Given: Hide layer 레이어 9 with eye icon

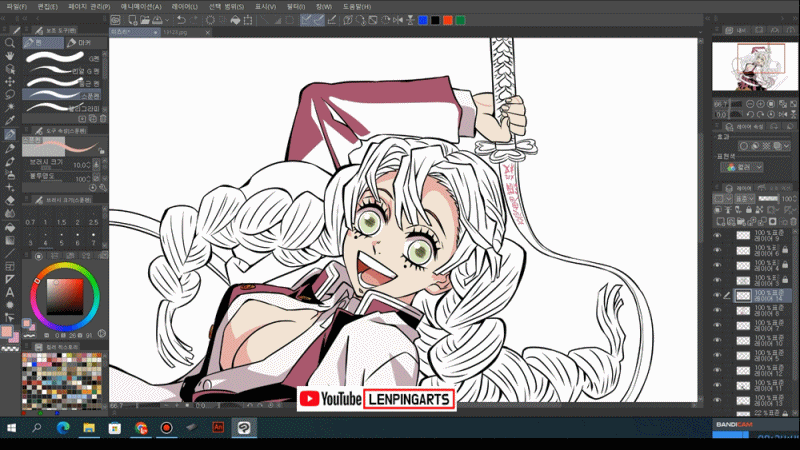Looking at the screenshot, I should pos(717,235).
